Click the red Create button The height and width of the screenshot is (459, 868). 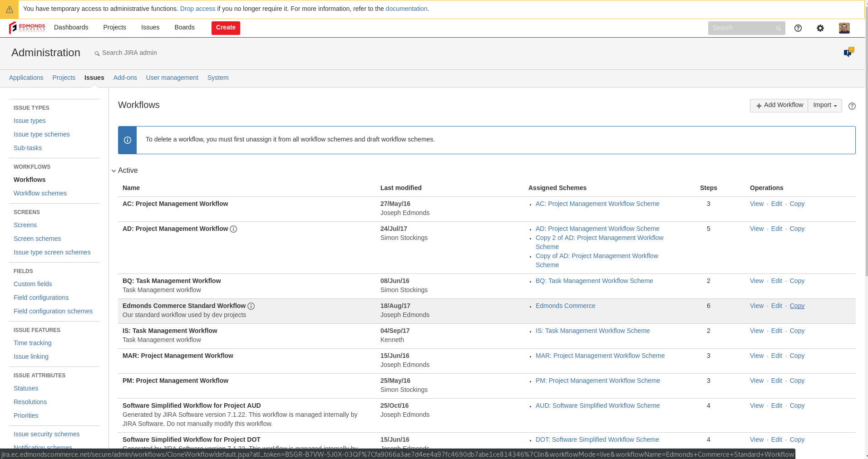click(226, 28)
